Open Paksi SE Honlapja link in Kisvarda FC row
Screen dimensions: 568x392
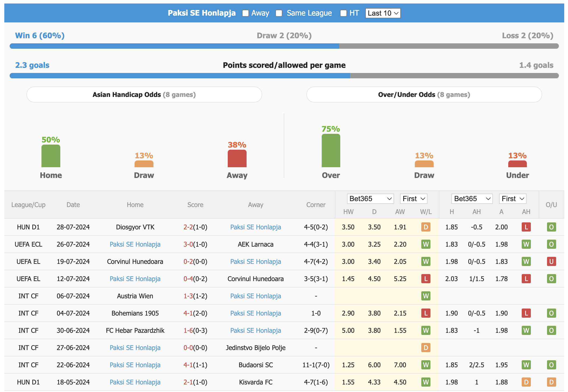pos(135,382)
